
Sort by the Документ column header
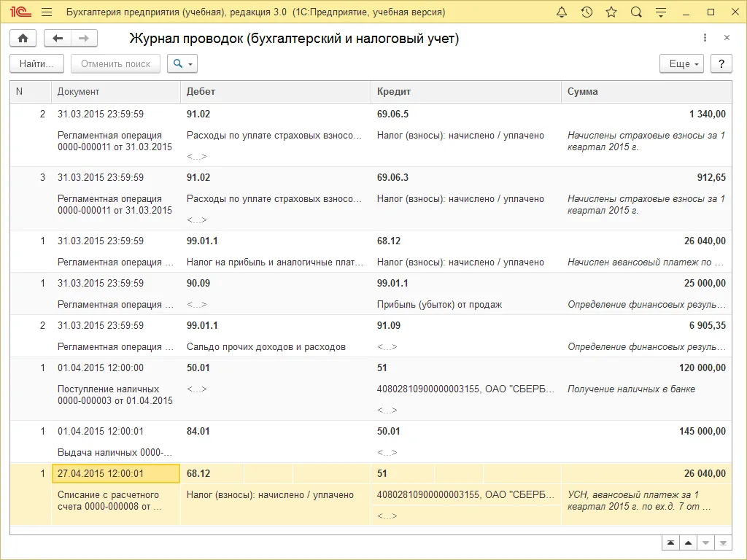point(116,92)
